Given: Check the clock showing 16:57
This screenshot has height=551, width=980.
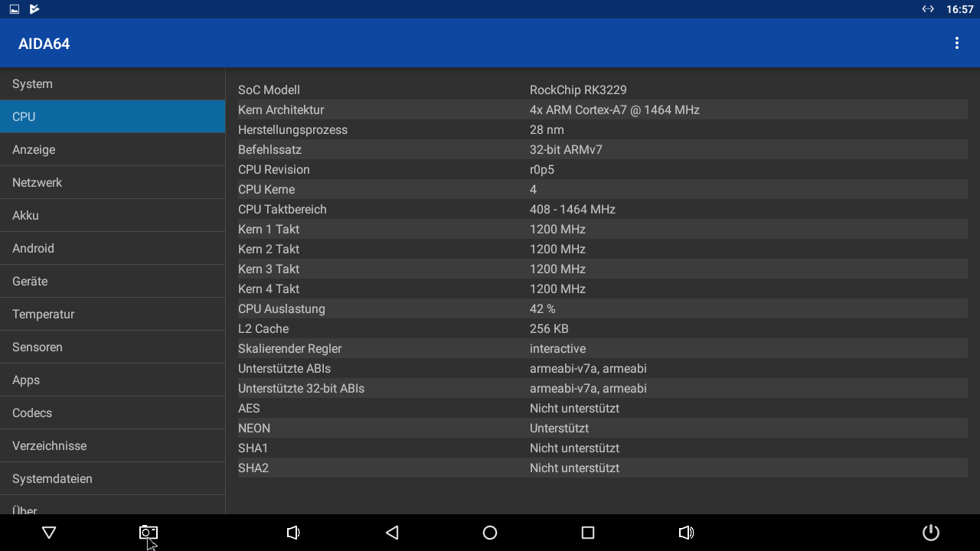Looking at the screenshot, I should point(959,9).
